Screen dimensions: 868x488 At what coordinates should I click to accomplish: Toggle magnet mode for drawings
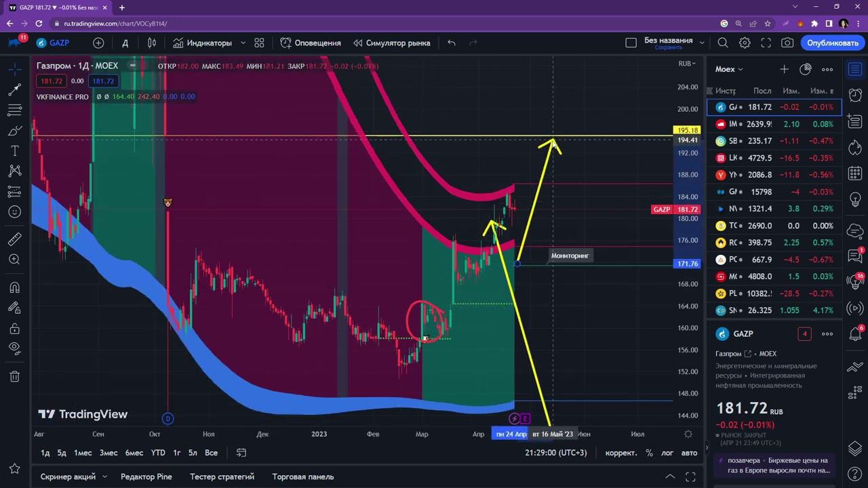pos(15,287)
